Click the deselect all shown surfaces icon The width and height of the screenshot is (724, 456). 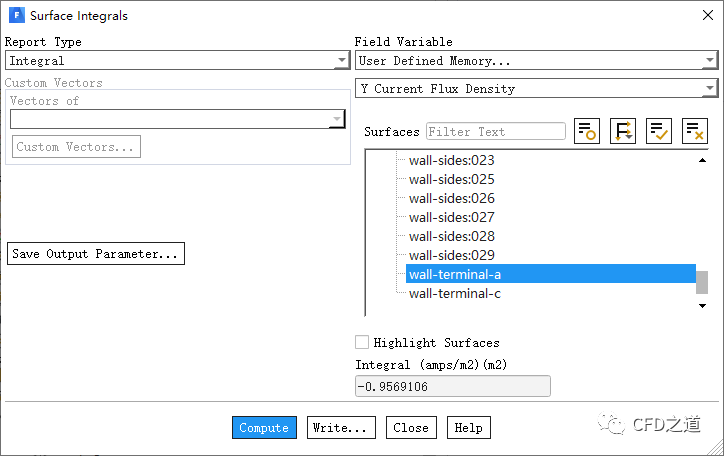click(x=695, y=131)
